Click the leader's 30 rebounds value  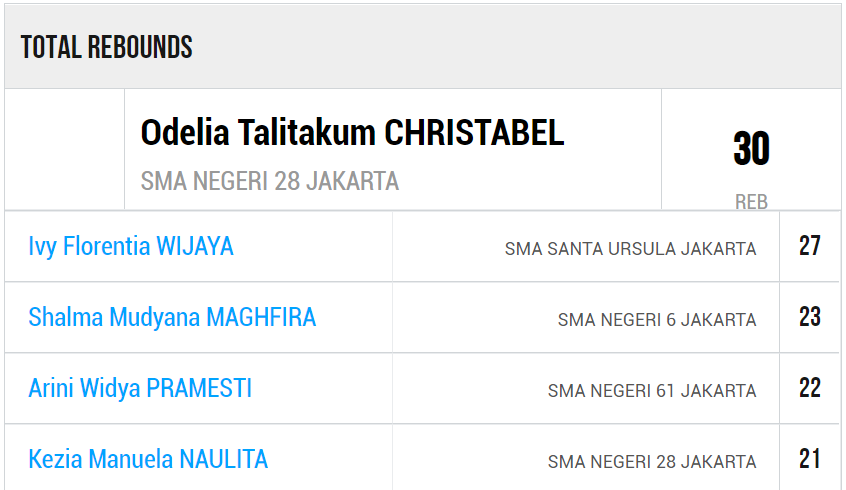[x=751, y=148]
